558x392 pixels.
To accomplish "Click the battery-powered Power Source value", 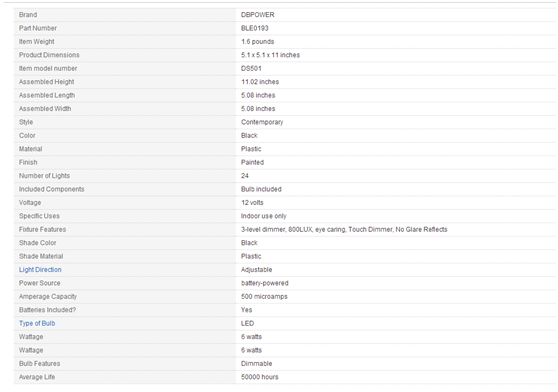I will coord(265,283).
